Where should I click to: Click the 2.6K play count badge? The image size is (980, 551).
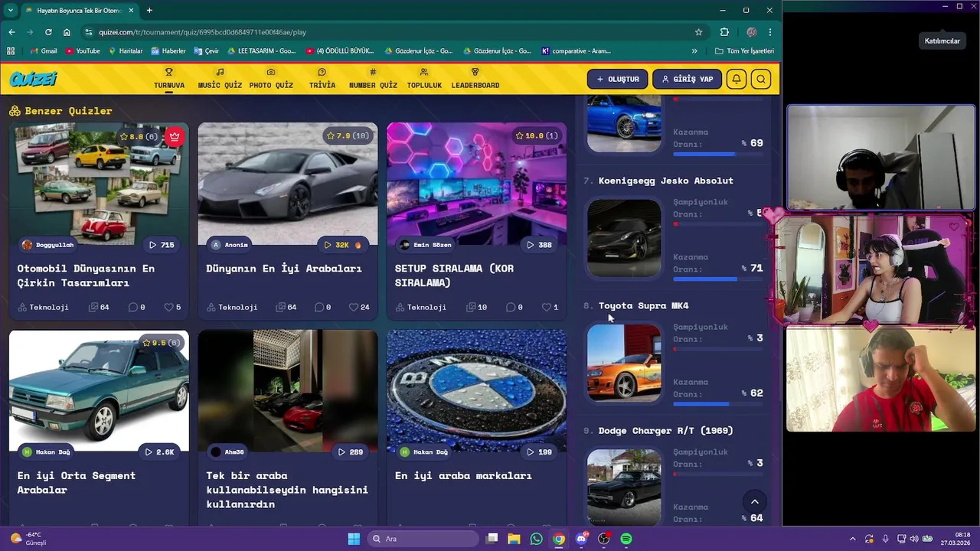pyautogui.click(x=160, y=452)
